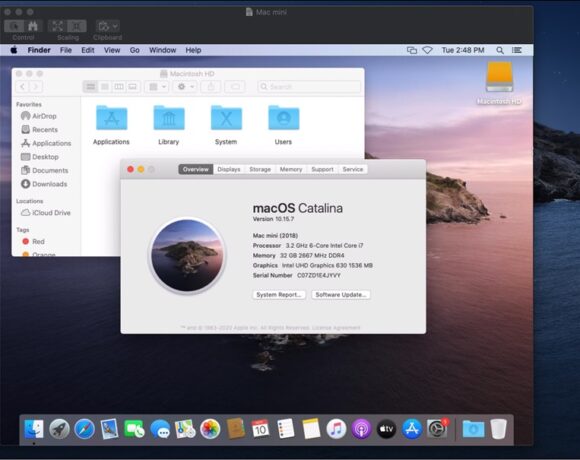Click the Spotlight magnifier in menu bar
This screenshot has height=460, width=580.
pos(500,50)
